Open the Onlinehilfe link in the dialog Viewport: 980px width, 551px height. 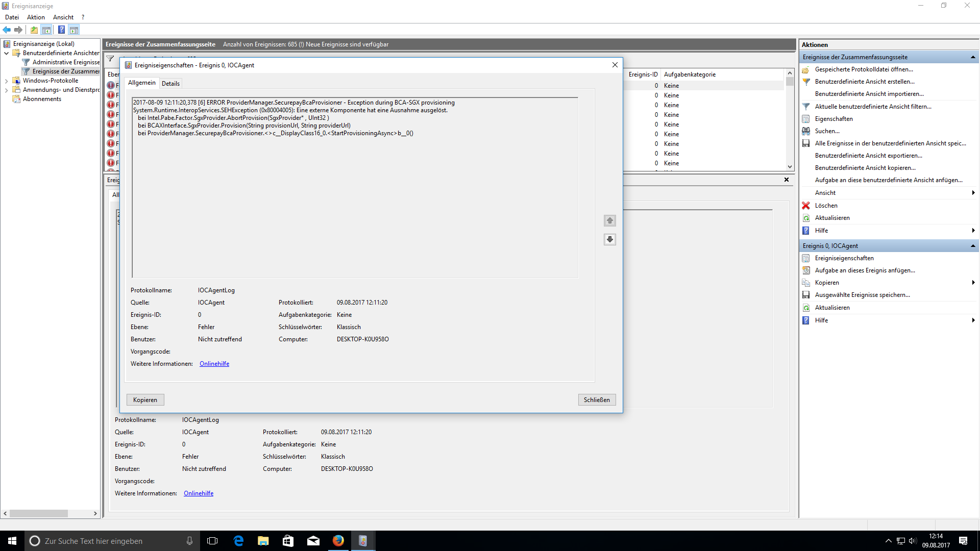click(x=214, y=364)
